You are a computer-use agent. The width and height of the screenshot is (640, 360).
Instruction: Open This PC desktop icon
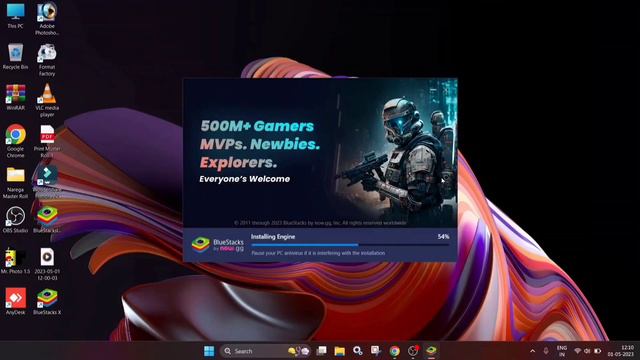click(16, 16)
